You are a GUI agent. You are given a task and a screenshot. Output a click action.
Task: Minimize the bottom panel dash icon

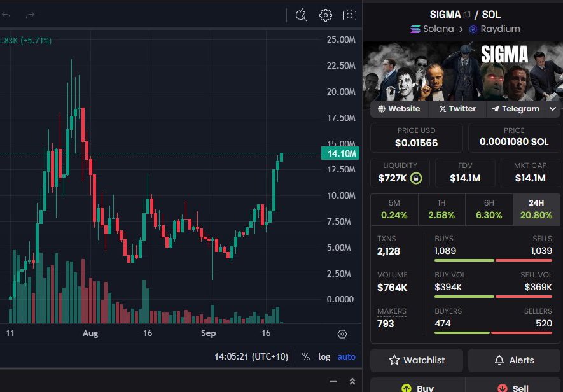(x=333, y=381)
